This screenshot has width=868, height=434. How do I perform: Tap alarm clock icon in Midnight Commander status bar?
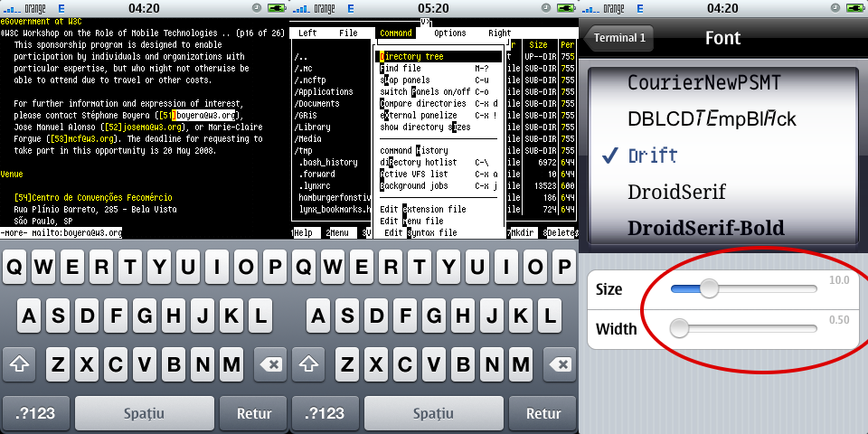(545, 8)
